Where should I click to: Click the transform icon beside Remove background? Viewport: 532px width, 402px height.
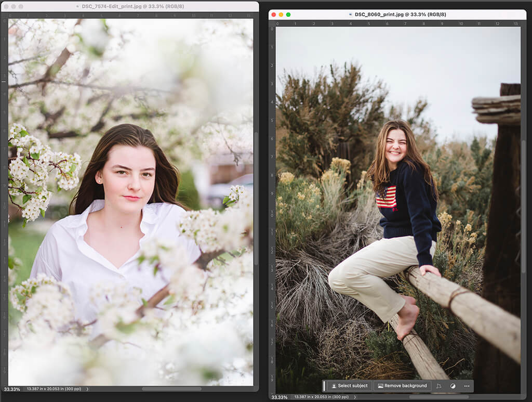tap(440, 386)
